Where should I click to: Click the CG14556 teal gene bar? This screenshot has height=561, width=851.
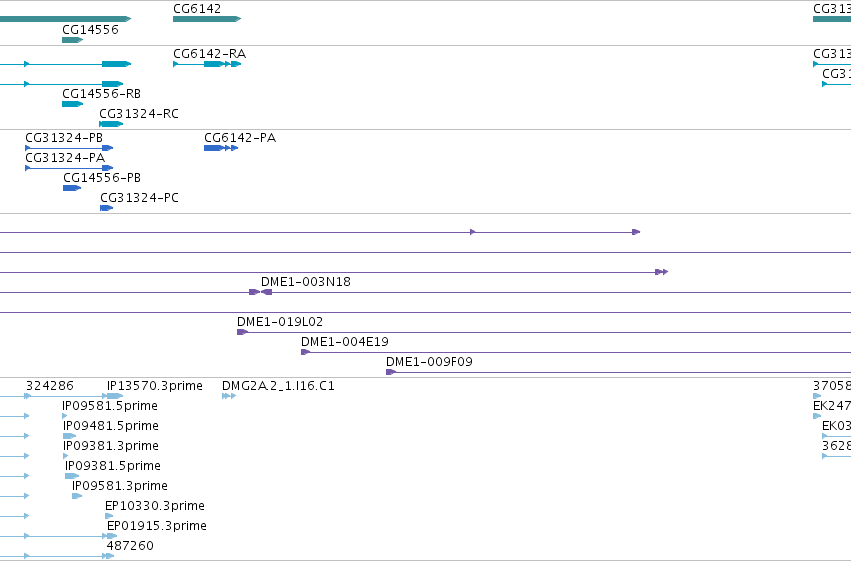click(x=72, y=40)
